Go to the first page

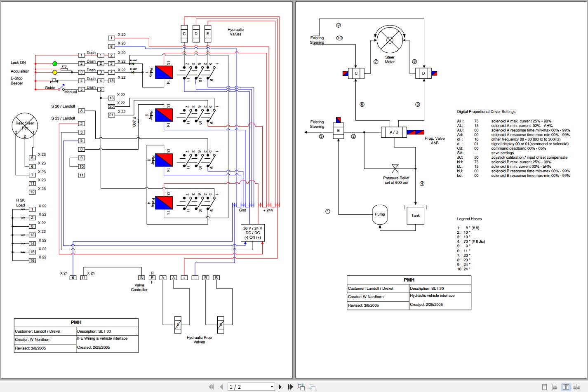pyautogui.click(x=211, y=387)
